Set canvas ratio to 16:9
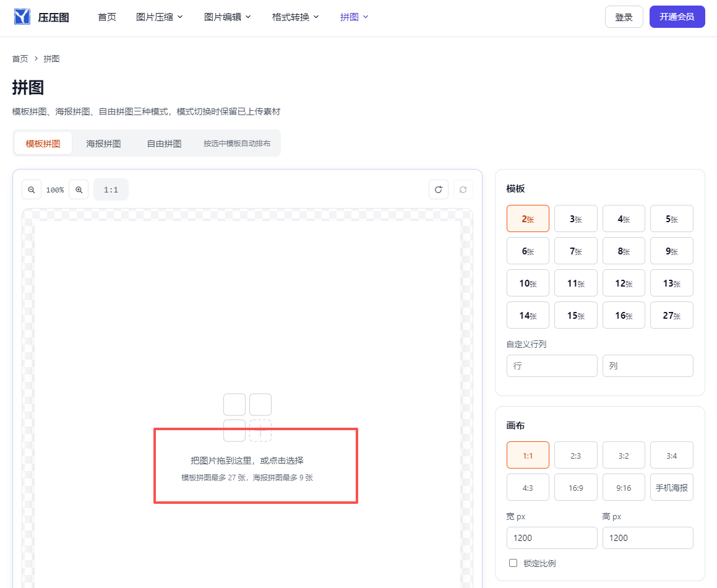The width and height of the screenshot is (717, 588). pyautogui.click(x=576, y=487)
